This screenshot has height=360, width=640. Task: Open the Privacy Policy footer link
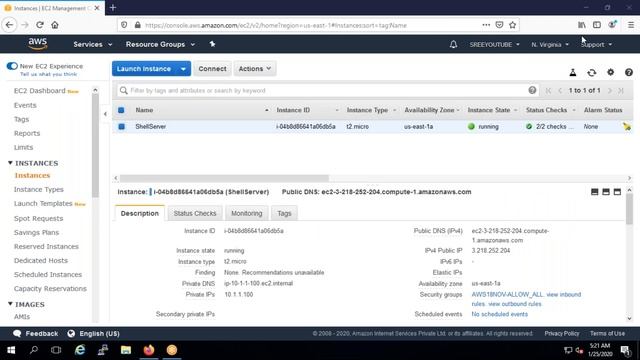click(x=562, y=333)
